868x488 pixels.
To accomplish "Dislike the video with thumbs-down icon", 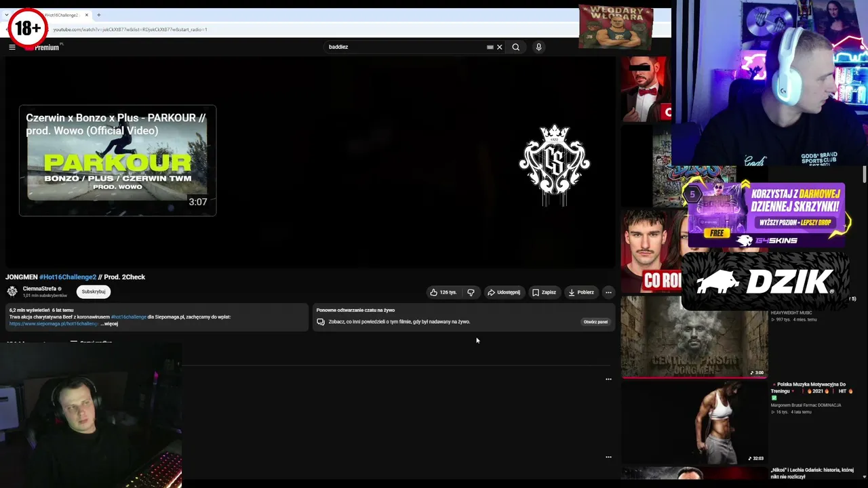I will pyautogui.click(x=471, y=292).
